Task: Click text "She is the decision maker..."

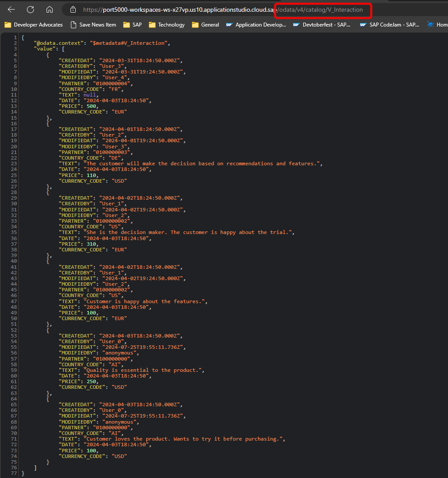Action: point(188,232)
